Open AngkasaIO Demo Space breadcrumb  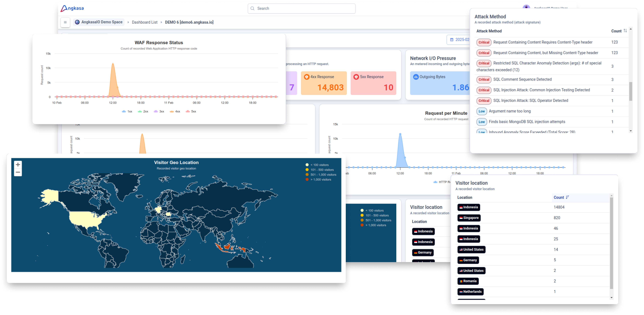point(99,22)
